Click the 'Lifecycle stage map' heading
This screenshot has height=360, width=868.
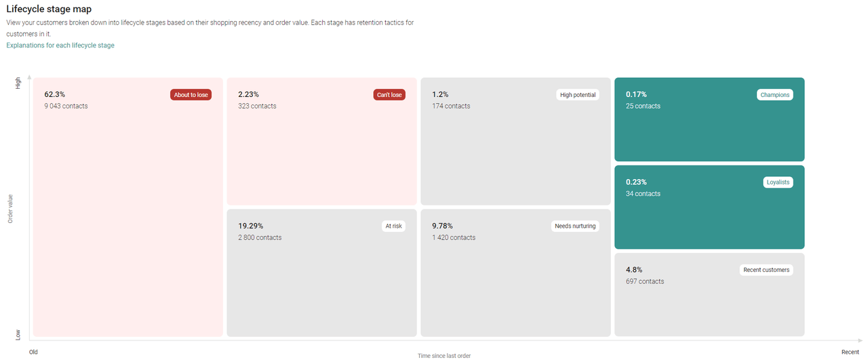[x=49, y=9]
